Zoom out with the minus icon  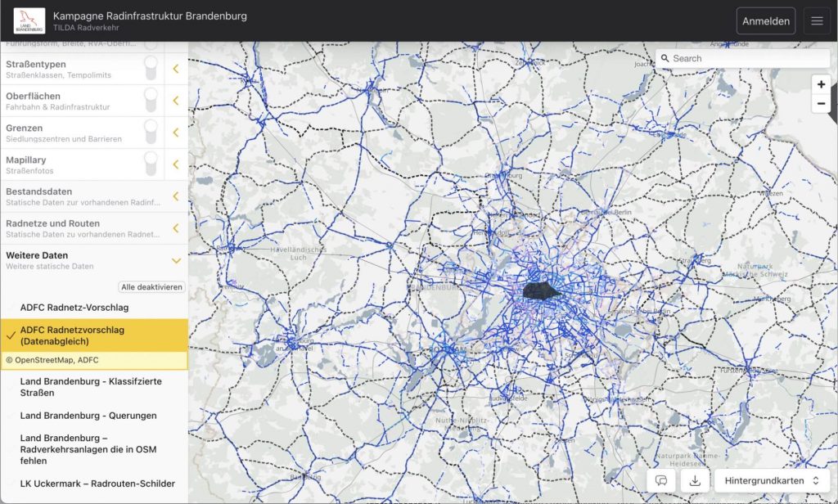821,103
